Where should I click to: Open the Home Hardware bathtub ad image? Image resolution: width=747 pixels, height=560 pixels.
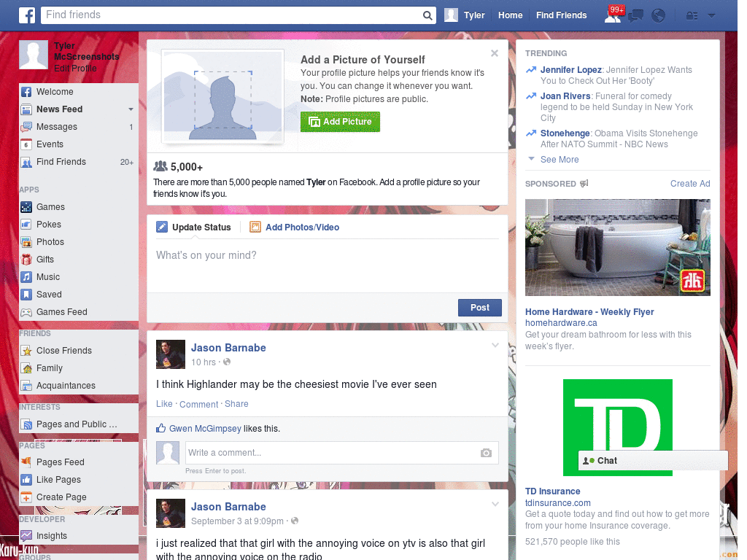point(617,248)
